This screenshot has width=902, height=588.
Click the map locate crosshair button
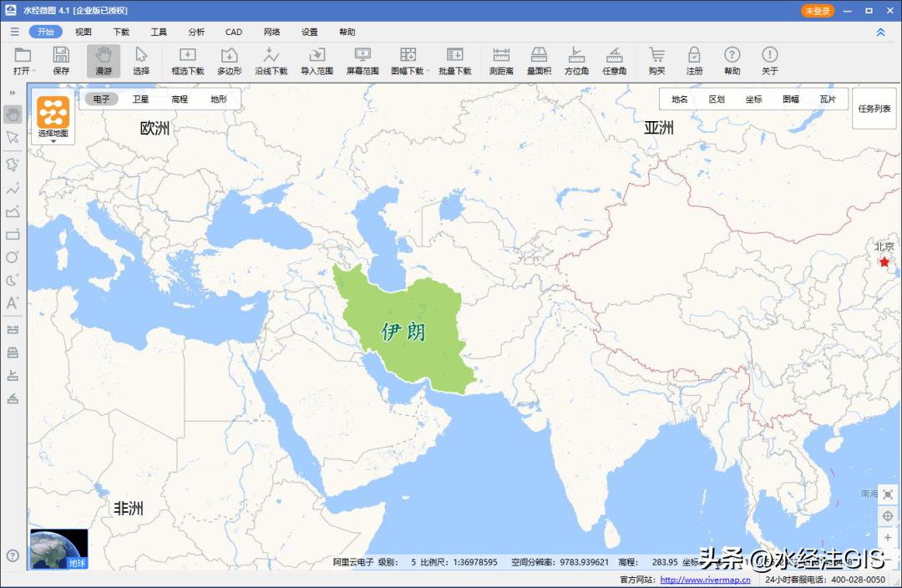pos(888,516)
